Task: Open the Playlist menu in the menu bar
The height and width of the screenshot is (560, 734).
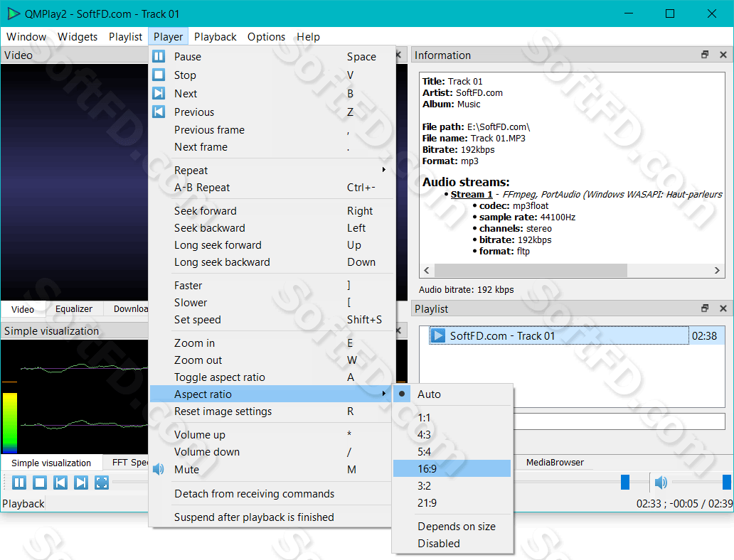Action: click(125, 36)
